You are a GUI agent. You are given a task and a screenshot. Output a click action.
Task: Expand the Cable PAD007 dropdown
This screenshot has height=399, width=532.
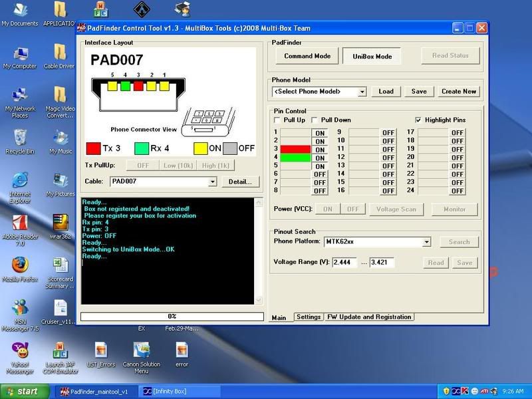[212, 182]
